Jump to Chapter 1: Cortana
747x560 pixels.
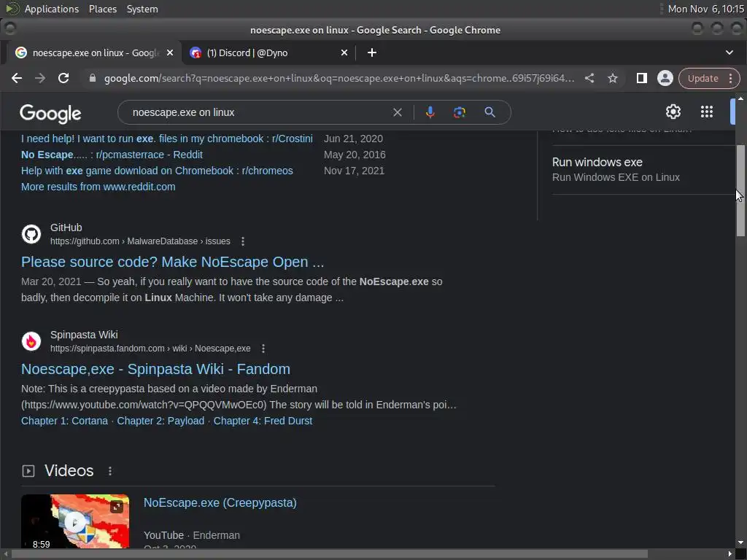(64, 421)
